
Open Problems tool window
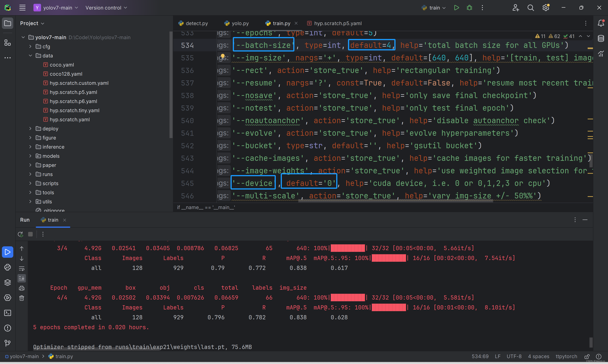coord(8,328)
